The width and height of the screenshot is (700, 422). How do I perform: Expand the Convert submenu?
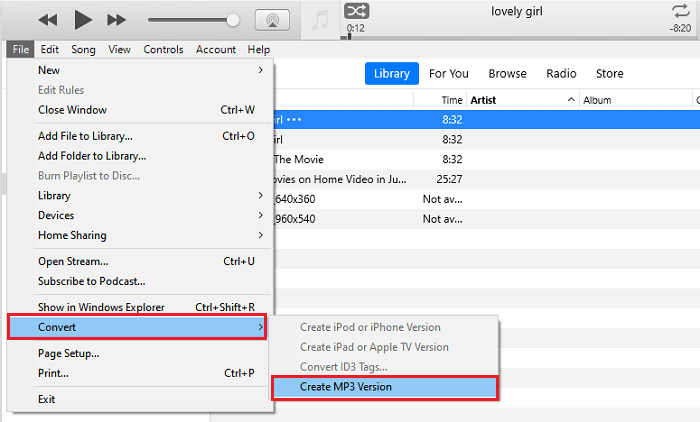137,327
